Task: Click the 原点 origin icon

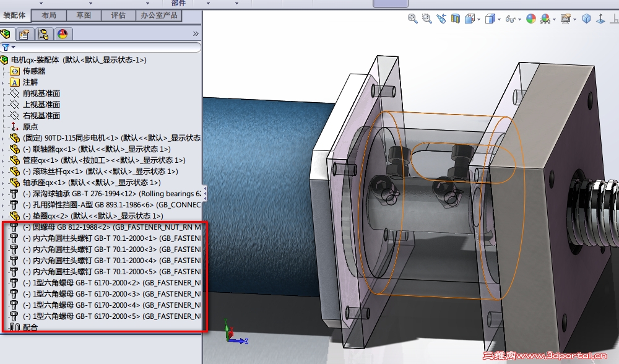Action: 15,127
